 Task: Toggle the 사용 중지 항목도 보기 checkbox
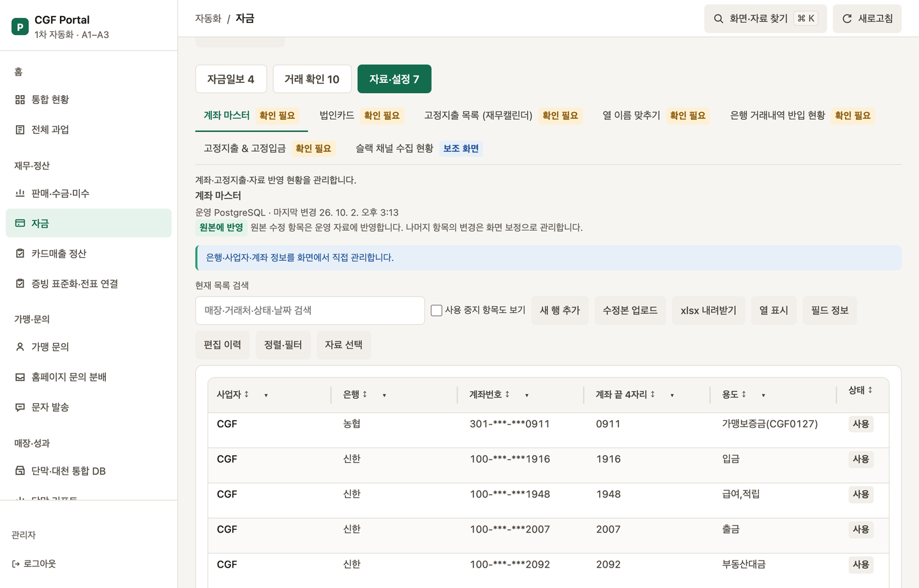coord(437,311)
